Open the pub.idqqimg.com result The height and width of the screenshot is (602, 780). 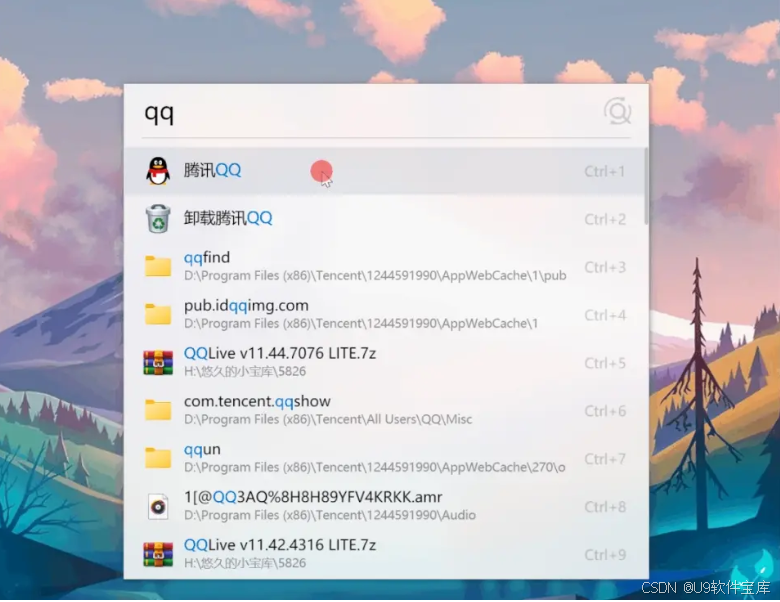385,314
